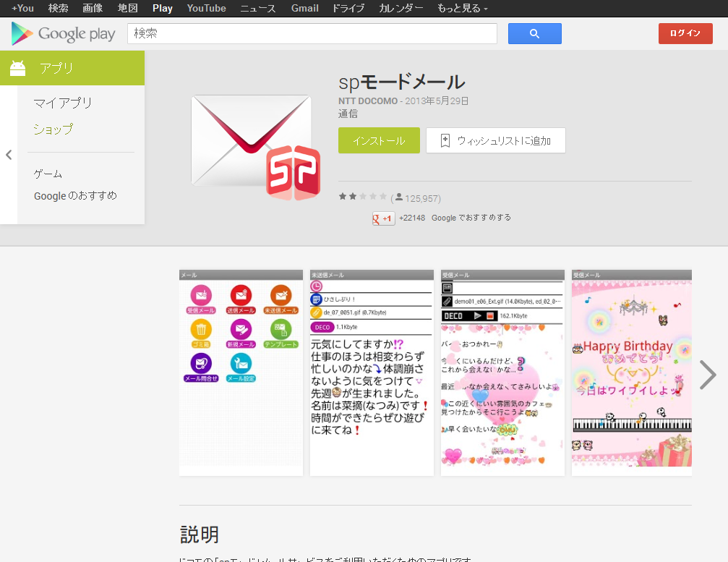Open ショップ in sidebar
The image size is (728, 562).
click(x=53, y=129)
